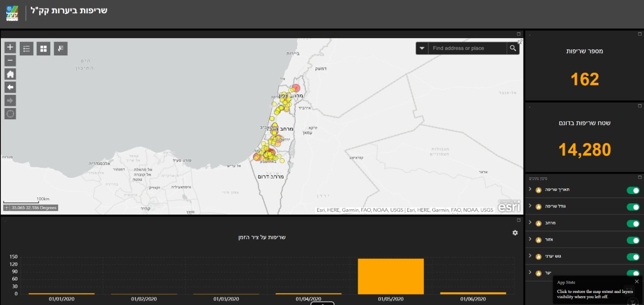Activate the select features tool

click(x=61, y=48)
